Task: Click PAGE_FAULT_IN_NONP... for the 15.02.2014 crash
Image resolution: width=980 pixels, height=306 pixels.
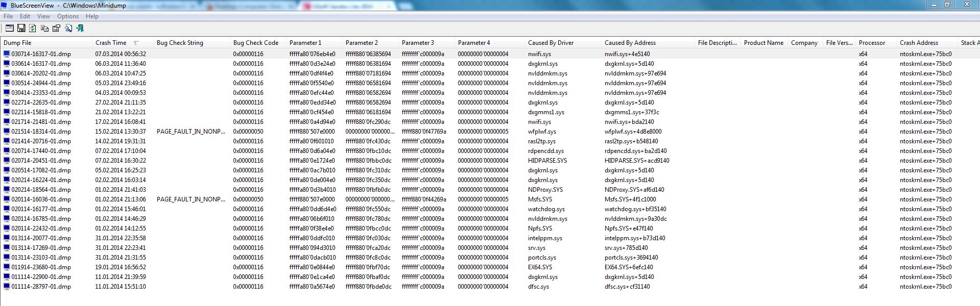Action: pos(191,131)
